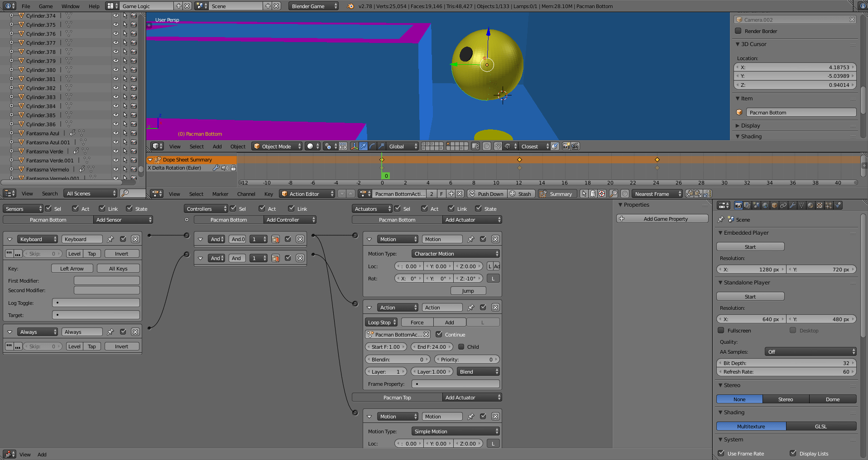The image size is (868, 460).
Task: Open the Particles properties tab
Action: (x=829, y=205)
